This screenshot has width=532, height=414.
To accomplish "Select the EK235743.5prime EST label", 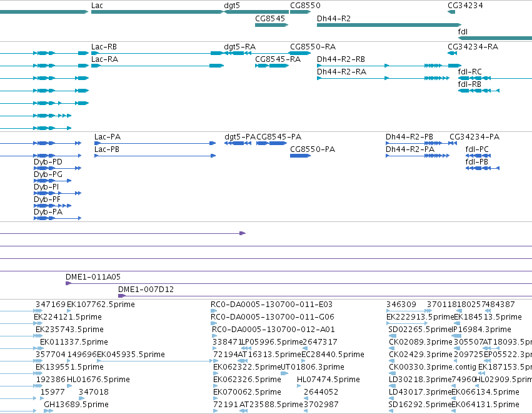I will point(69,330).
